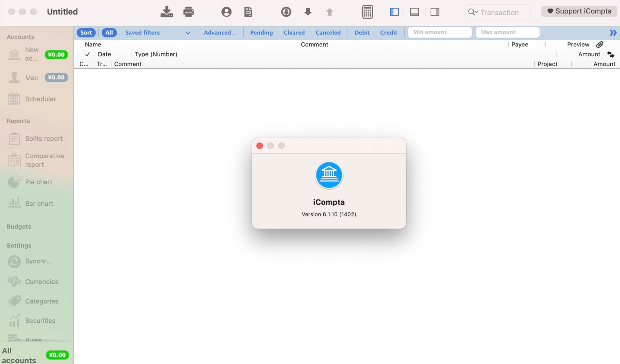Open the Splits report icon
Screen dimensions: 620x364
coord(14,138)
